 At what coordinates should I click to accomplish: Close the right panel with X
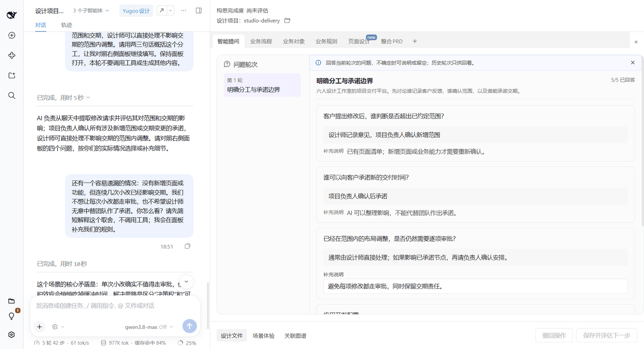[636, 42]
